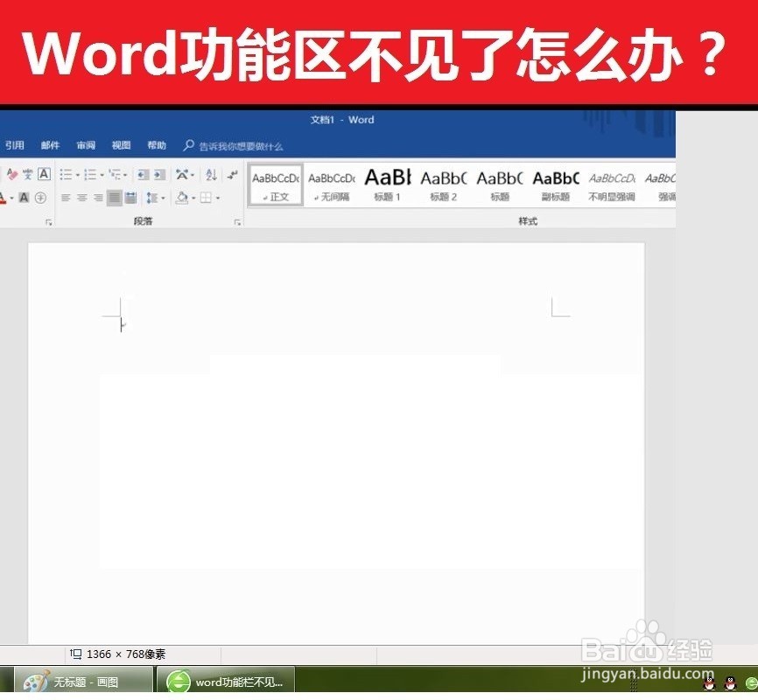Click into the document page body

336,443
